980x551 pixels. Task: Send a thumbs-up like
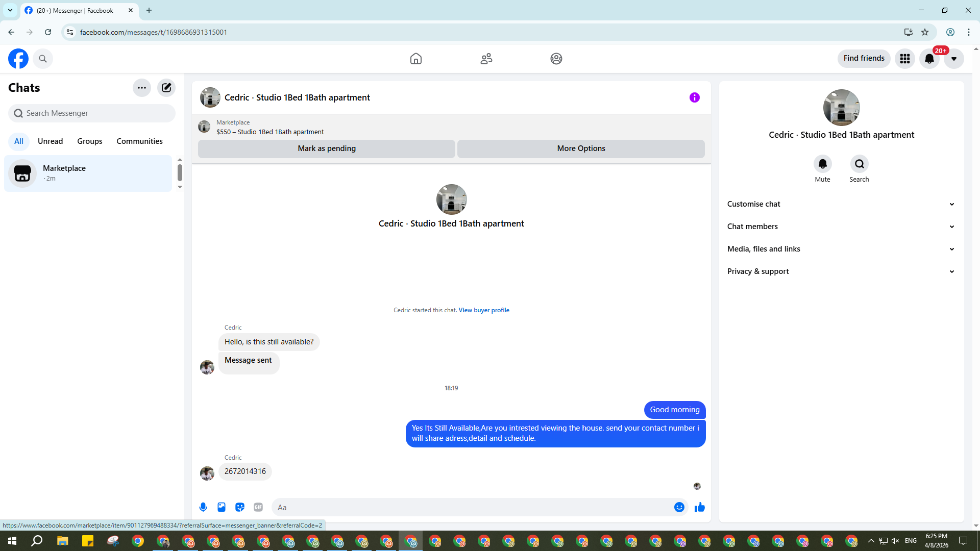click(700, 507)
